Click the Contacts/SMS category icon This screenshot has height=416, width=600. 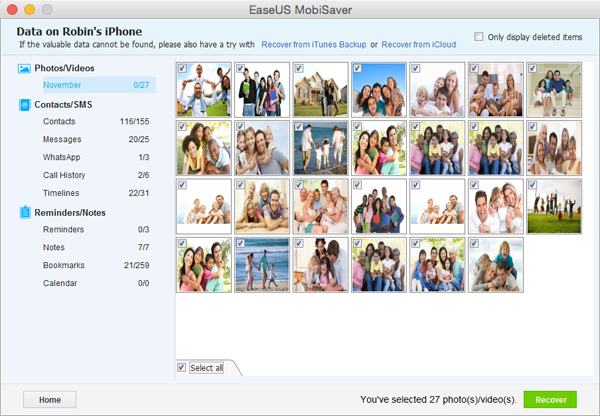coord(25,104)
